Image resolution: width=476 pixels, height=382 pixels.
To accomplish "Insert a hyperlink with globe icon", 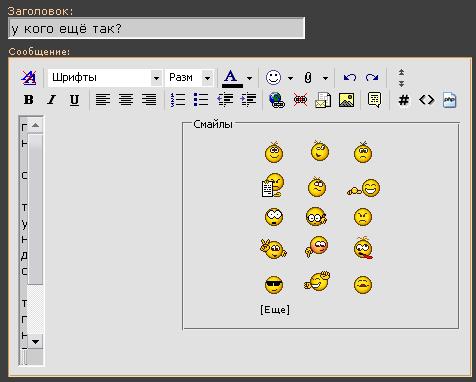I will 277,100.
